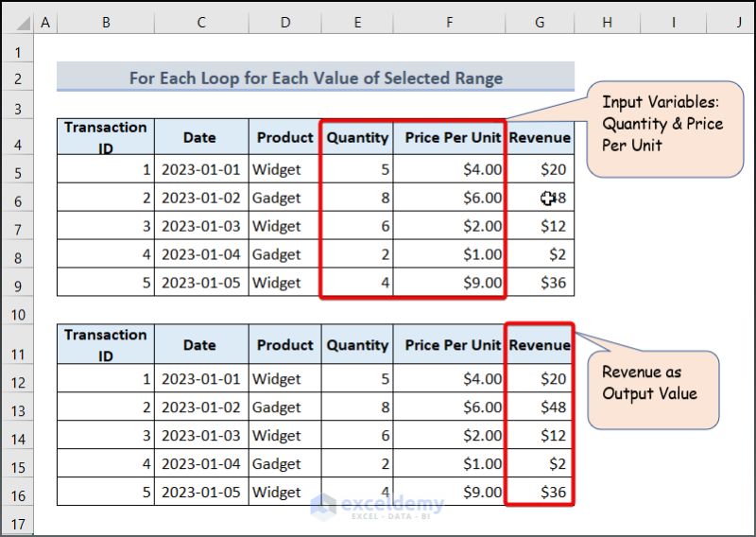
Task: Click 'Date' header cell in row 4
Action: click(x=201, y=136)
